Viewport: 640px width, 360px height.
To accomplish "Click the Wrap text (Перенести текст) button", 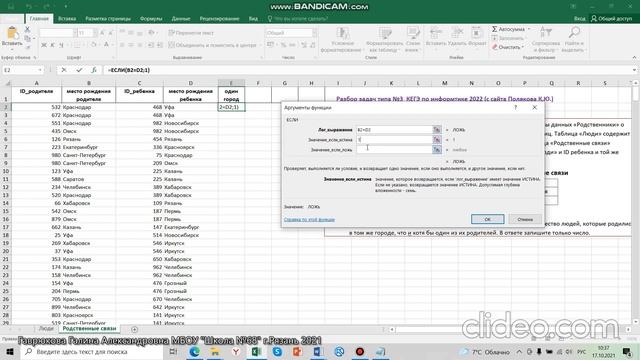I will 191,33.
